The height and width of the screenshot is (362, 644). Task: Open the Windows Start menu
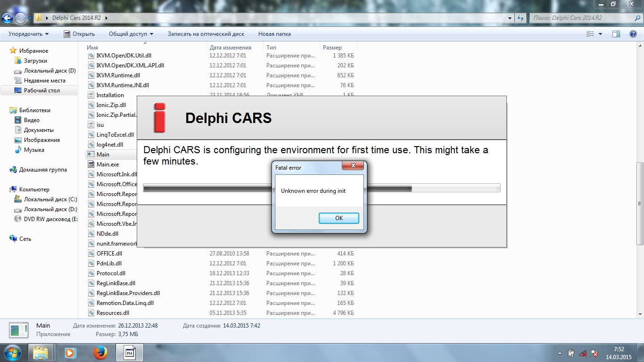tap(12, 353)
